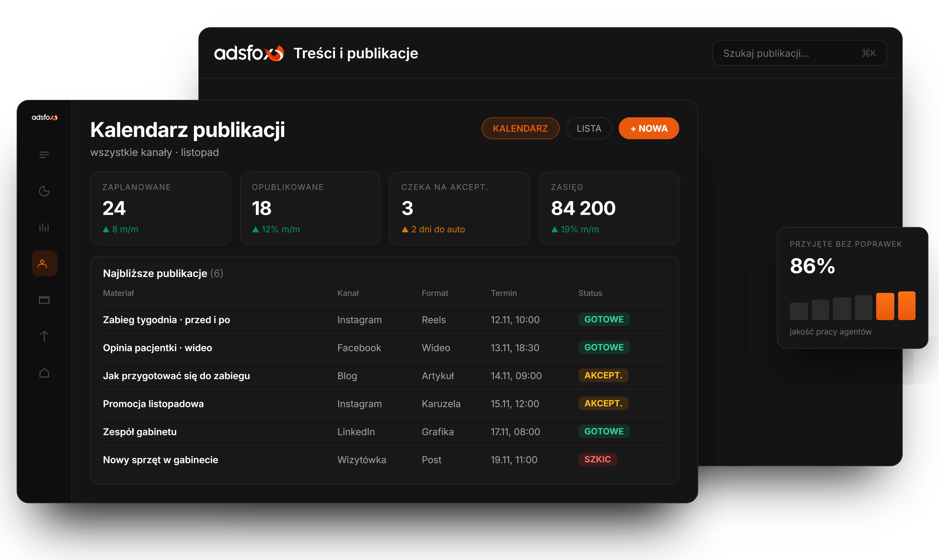
Task: Click 'wszystkie kanały · listopad' subtitle
Action: pos(154,152)
